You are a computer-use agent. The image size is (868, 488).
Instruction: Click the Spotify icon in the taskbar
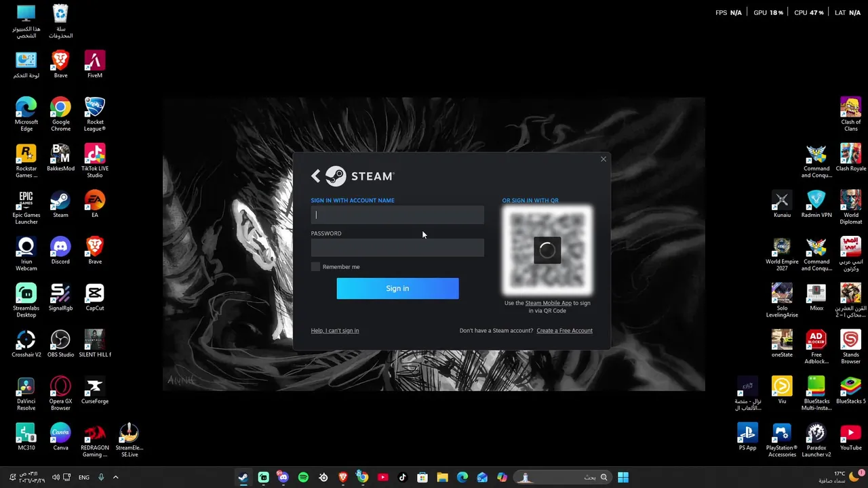[303, 477]
